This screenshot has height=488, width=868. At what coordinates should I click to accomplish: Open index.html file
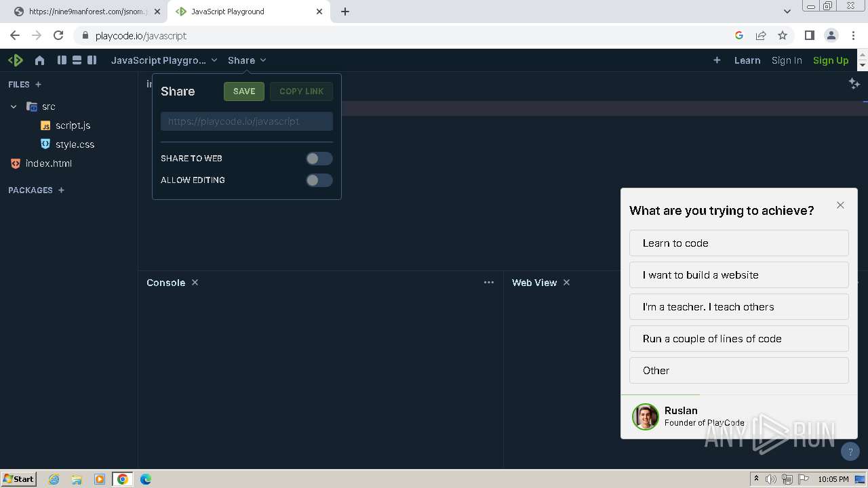[x=48, y=163]
